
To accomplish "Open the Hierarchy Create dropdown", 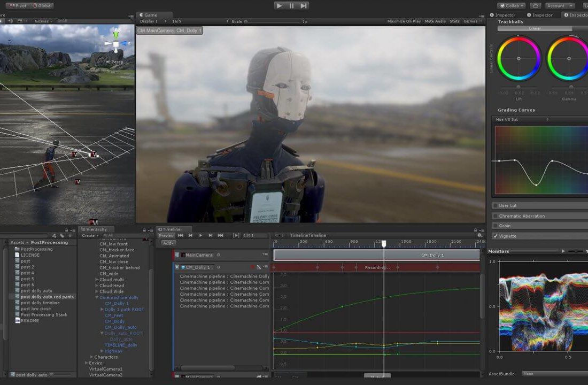I will pos(90,236).
